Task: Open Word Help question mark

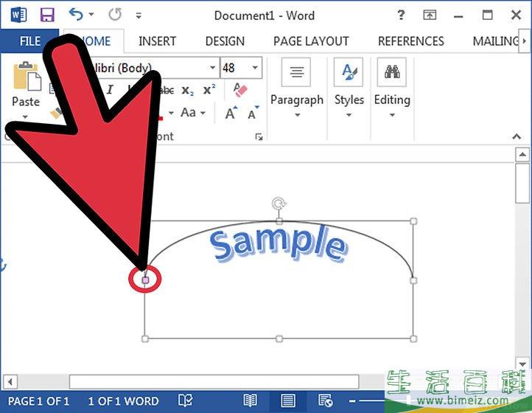Action: point(400,15)
